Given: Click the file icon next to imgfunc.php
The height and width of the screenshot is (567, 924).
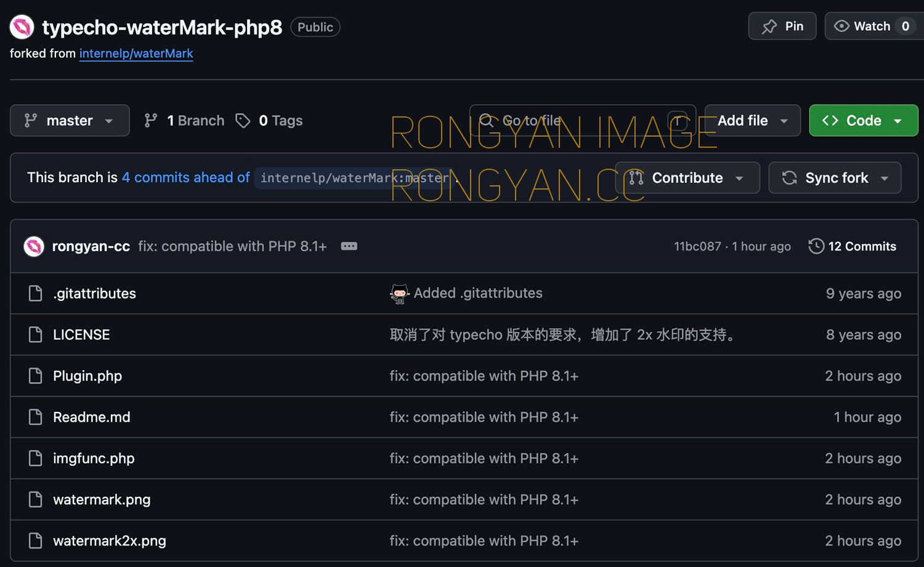Looking at the screenshot, I should [x=36, y=459].
